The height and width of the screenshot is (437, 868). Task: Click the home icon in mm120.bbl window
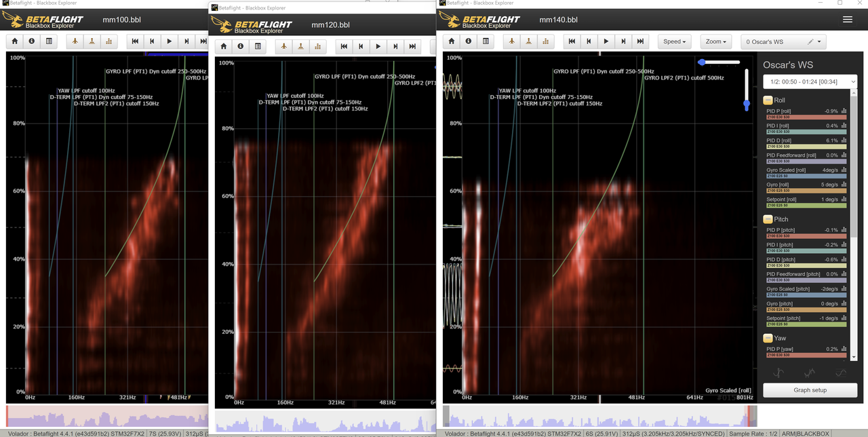pos(224,47)
